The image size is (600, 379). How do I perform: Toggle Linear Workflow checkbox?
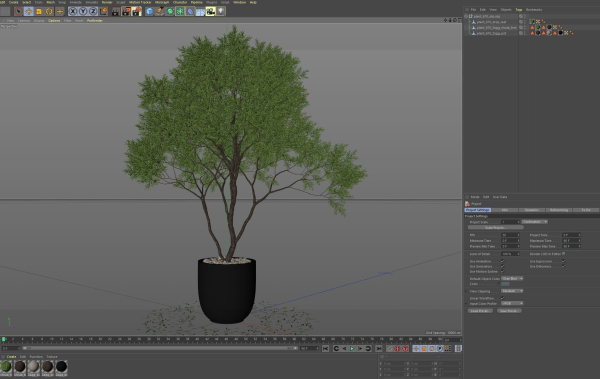[502, 298]
